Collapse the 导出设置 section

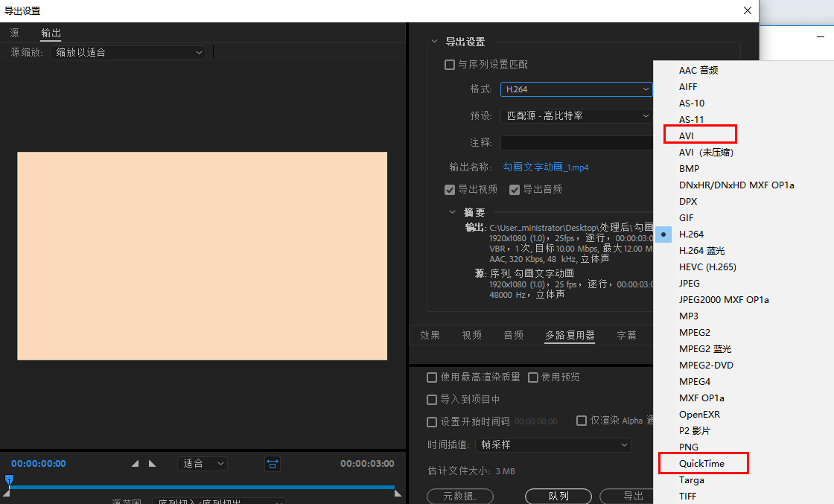click(434, 42)
